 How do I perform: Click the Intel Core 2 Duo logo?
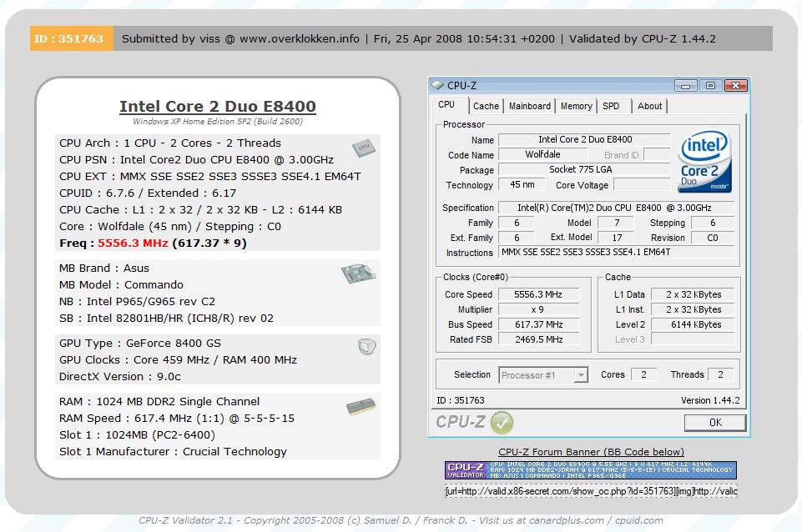(x=705, y=162)
